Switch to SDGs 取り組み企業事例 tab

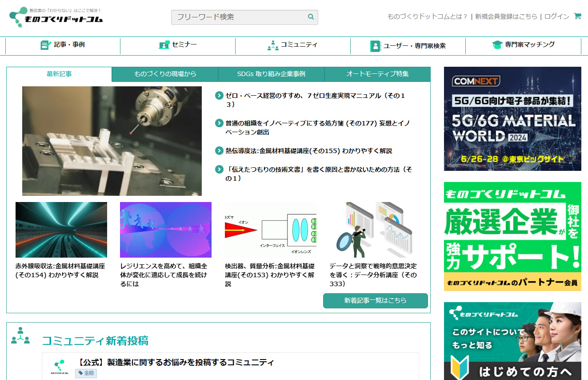pos(271,74)
